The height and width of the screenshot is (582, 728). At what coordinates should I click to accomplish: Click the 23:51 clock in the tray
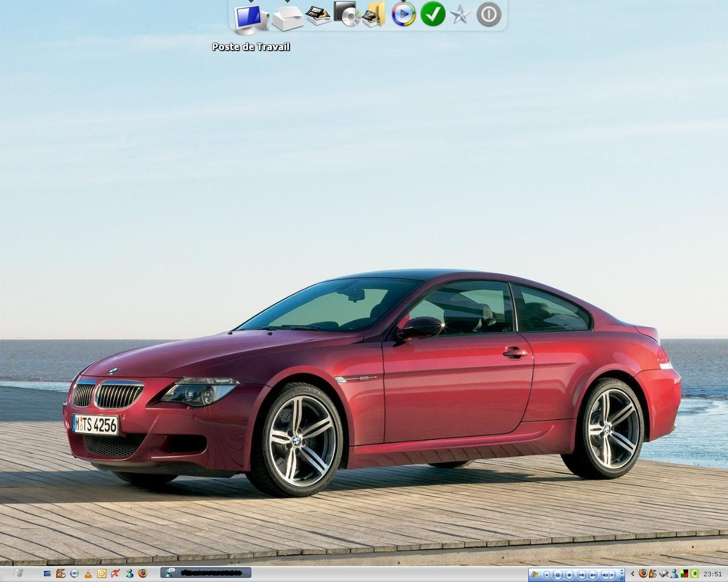713,574
